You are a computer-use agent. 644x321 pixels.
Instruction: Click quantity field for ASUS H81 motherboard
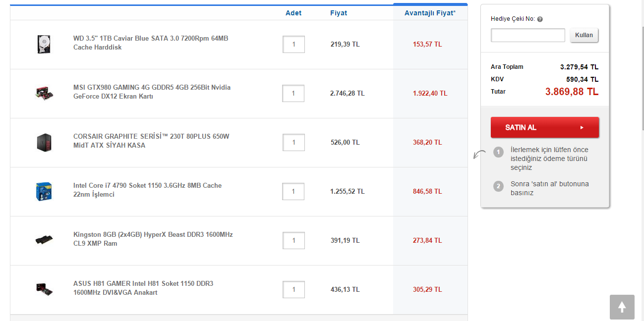(x=293, y=289)
